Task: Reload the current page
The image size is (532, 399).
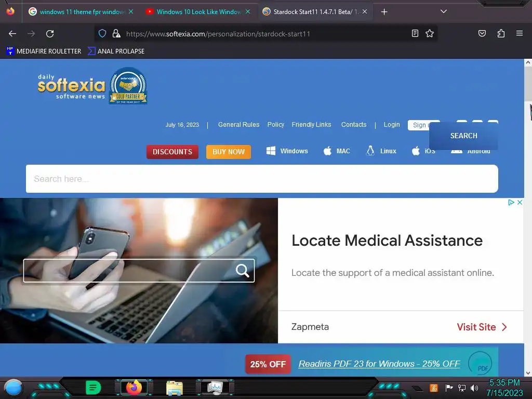Action: [x=50, y=34]
